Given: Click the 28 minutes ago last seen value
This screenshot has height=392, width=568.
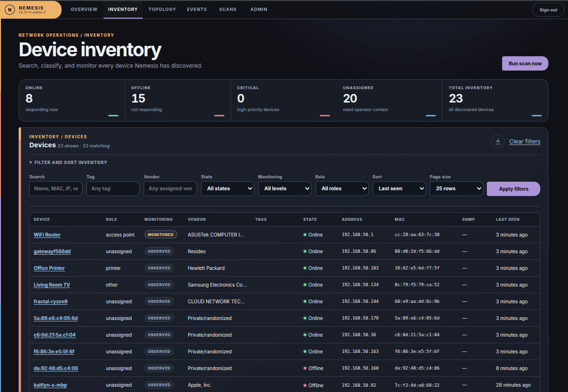Looking at the screenshot, I should pos(513,385).
